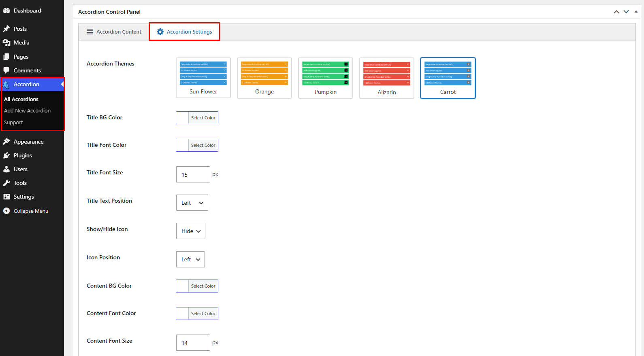Select the Carrot accordion theme
The width and height of the screenshot is (644, 356).
pos(448,78)
